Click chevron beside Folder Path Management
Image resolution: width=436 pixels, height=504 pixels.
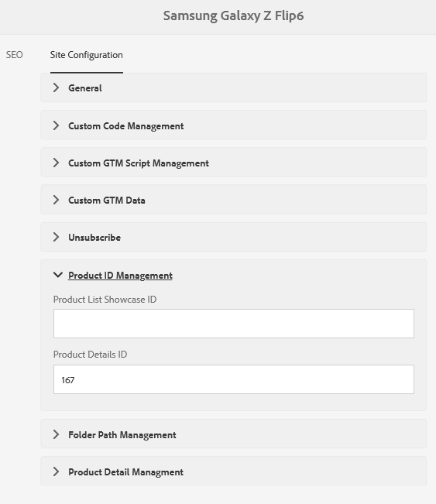point(56,434)
